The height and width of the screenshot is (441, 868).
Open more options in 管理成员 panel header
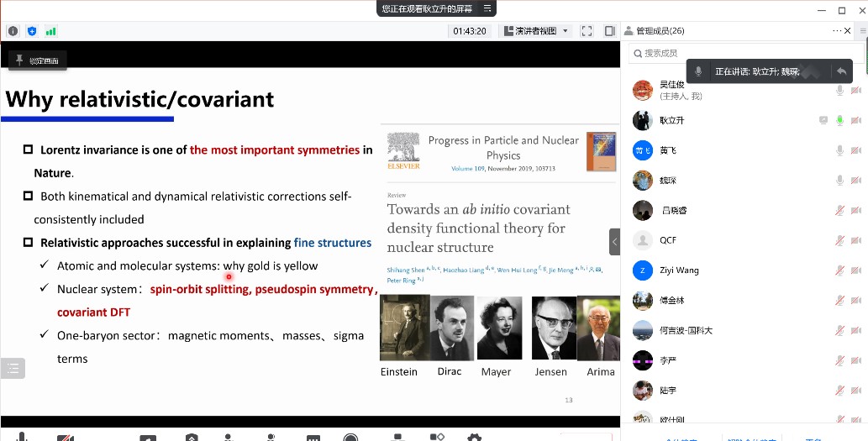pyautogui.click(x=837, y=31)
